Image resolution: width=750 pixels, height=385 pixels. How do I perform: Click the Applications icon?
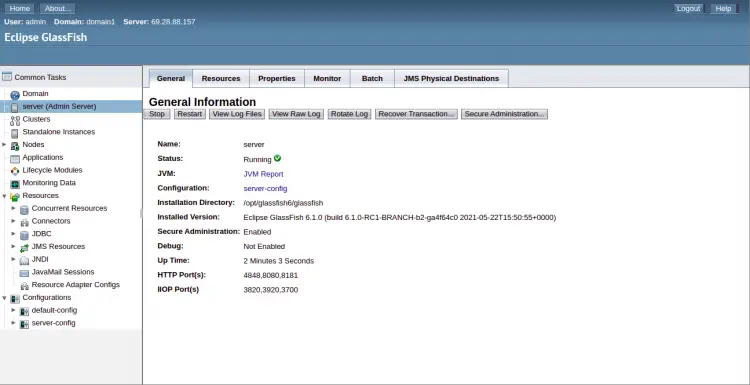coord(15,158)
